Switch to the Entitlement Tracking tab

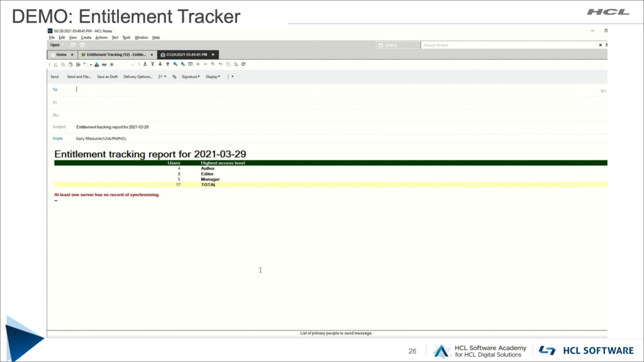pyautogui.click(x=115, y=55)
